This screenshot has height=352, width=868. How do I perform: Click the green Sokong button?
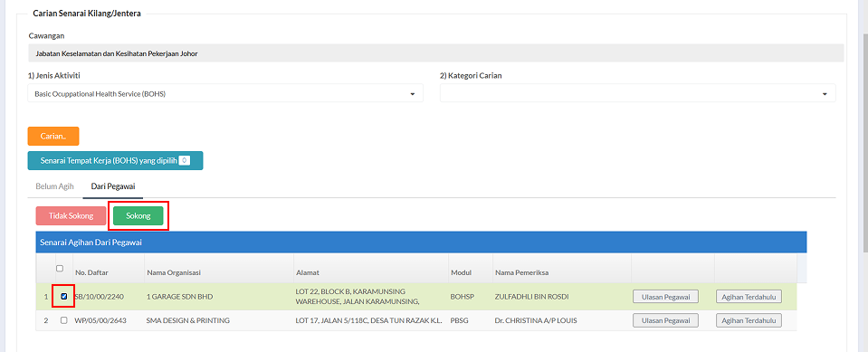[x=138, y=216]
